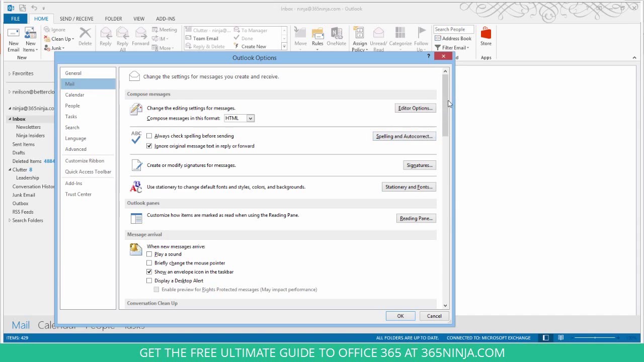The image size is (644, 362).
Task: Click the Editor Options button
Action: click(415, 108)
